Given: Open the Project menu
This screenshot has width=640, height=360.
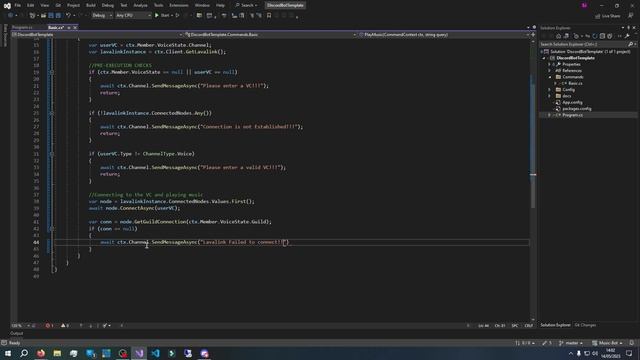Looking at the screenshot, I should coord(73,5).
